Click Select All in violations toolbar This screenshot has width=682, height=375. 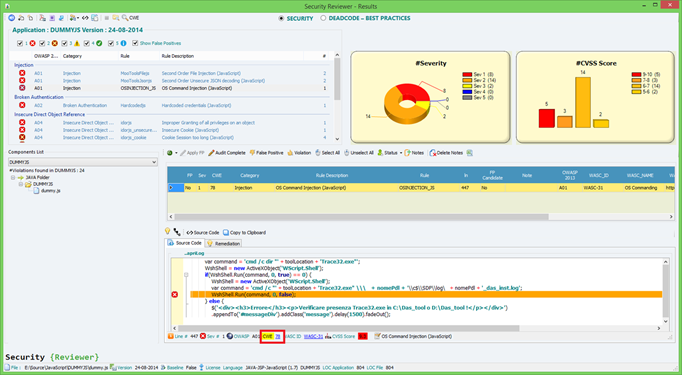[328, 153]
